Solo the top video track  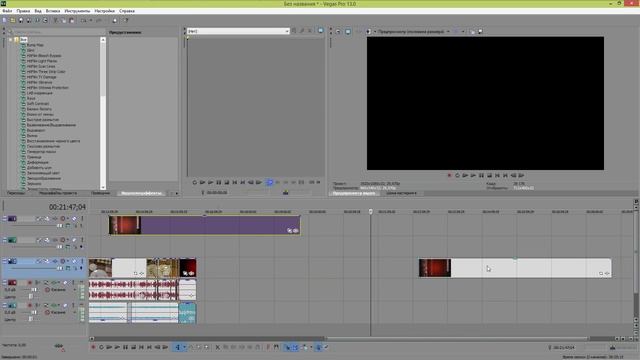pyautogui.click(x=82, y=219)
